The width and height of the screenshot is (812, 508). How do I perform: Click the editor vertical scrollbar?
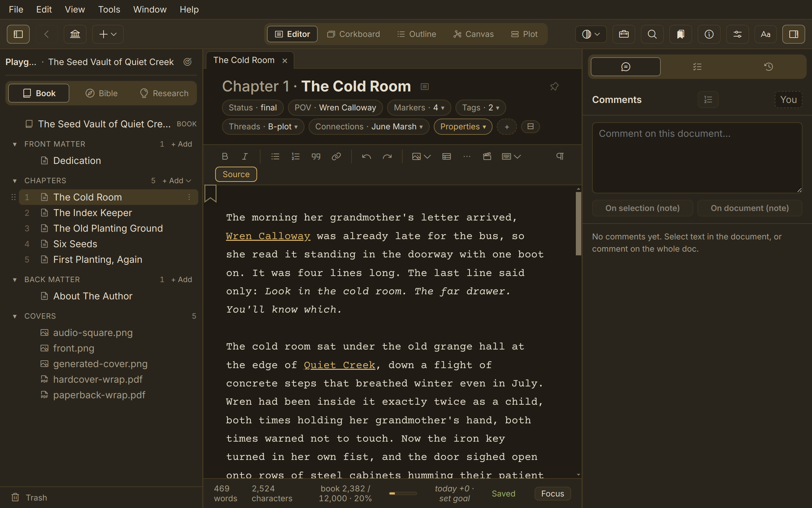579,224
